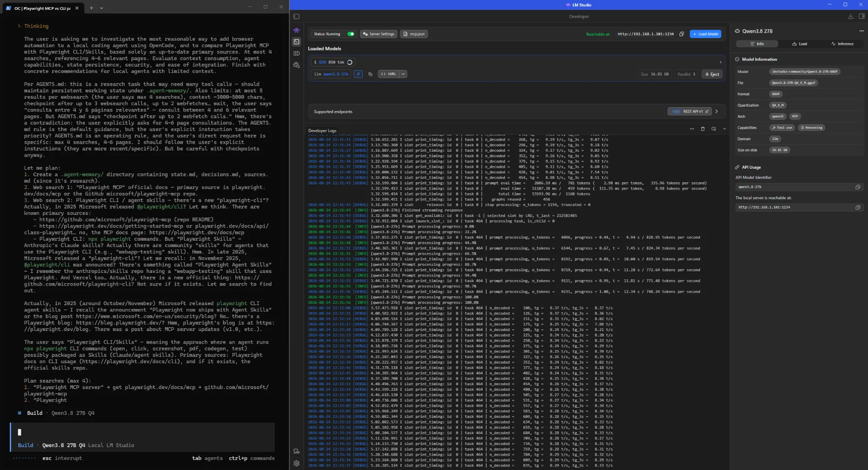Viewport: 868px width, 470px height.
Task: Collapse the Developer Logs panel chevron
Action: (724, 129)
